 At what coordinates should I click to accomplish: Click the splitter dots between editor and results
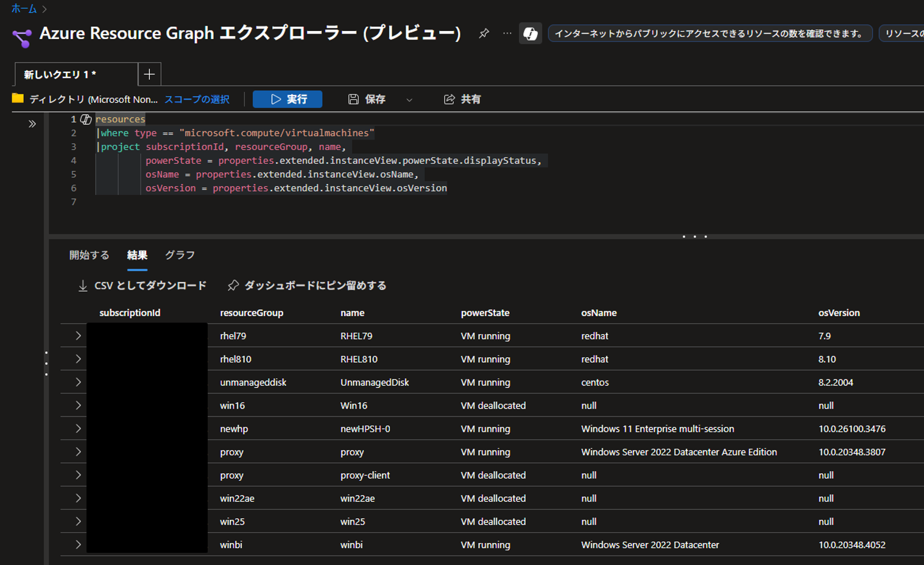pos(694,236)
